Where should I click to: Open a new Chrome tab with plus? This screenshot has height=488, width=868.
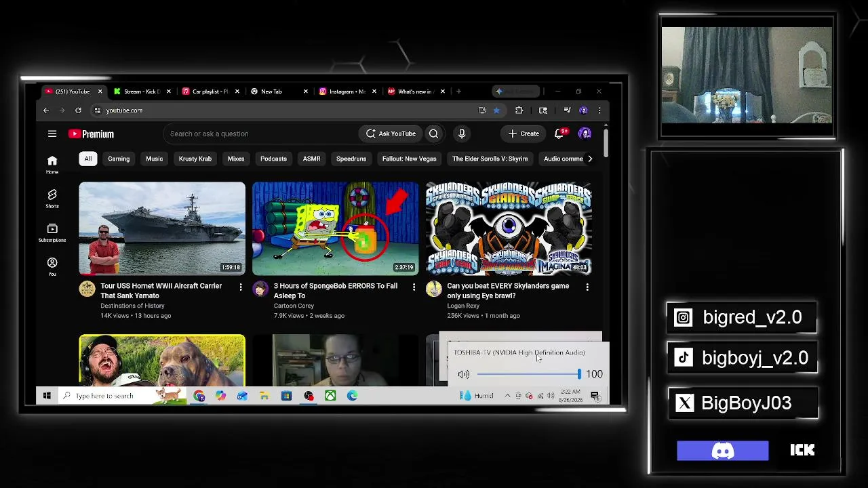pos(459,91)
